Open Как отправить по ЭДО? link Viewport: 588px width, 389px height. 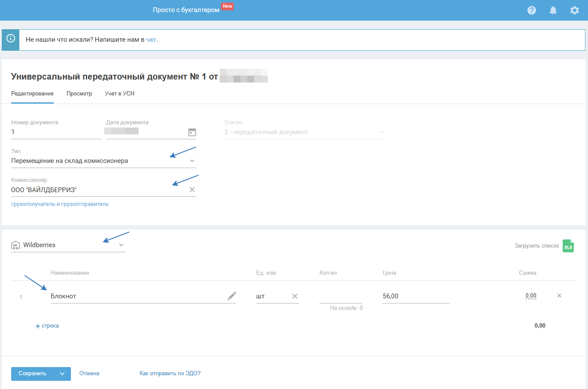point(170,374)
